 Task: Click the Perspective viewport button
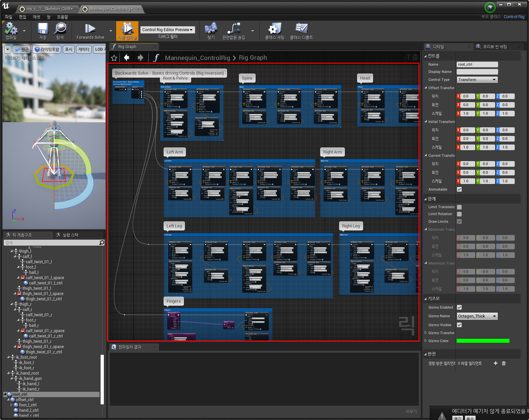pyautogui.click(x=22, y=49)
